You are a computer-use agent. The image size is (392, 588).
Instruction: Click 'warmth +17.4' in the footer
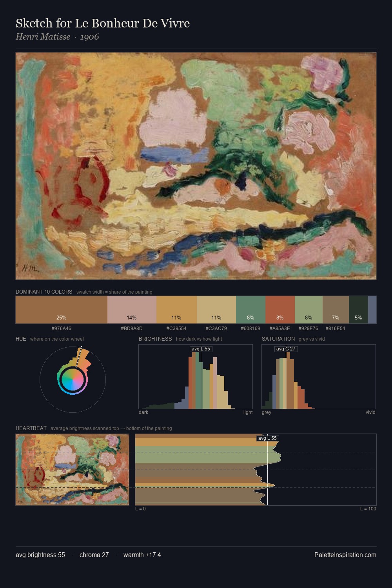pos(142,555)
